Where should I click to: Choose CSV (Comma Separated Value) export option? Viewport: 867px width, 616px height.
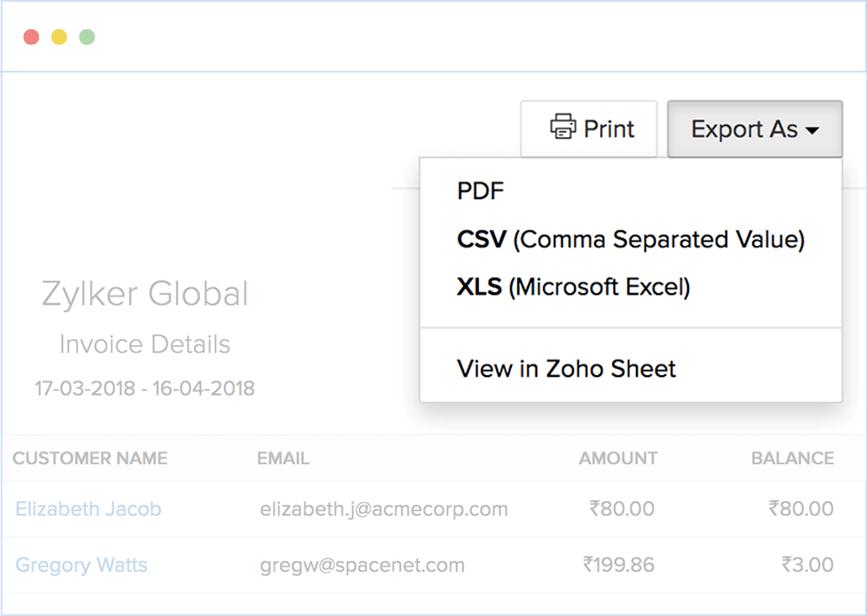[630, 239]
